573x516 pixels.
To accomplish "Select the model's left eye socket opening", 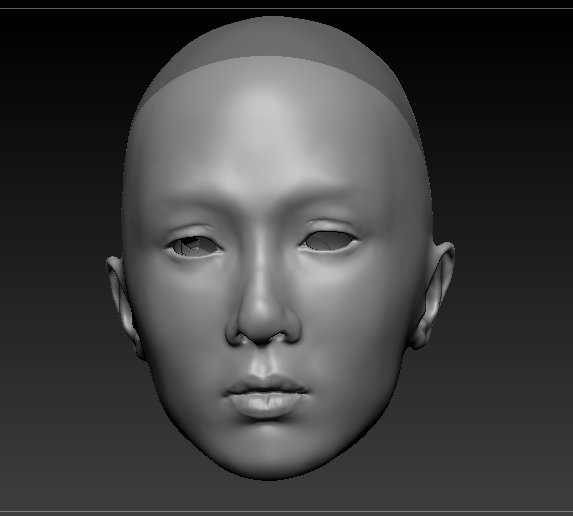I will click(x=329, y=241).
